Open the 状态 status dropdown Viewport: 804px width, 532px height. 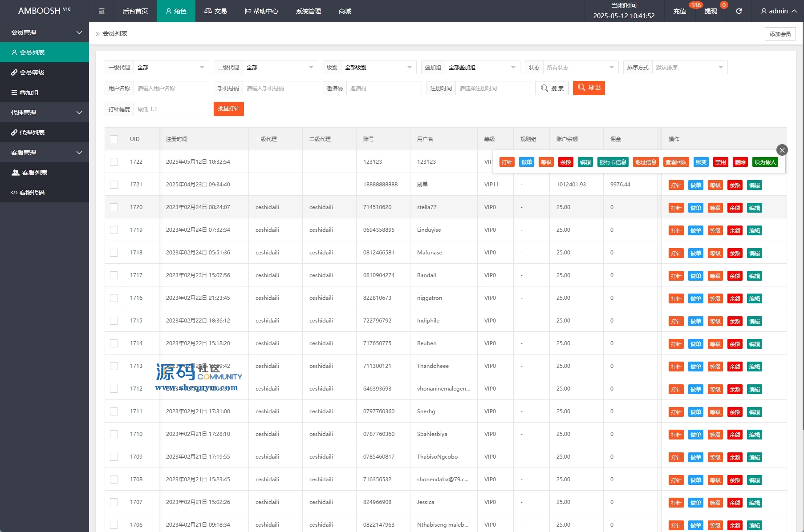pos(580,68)
